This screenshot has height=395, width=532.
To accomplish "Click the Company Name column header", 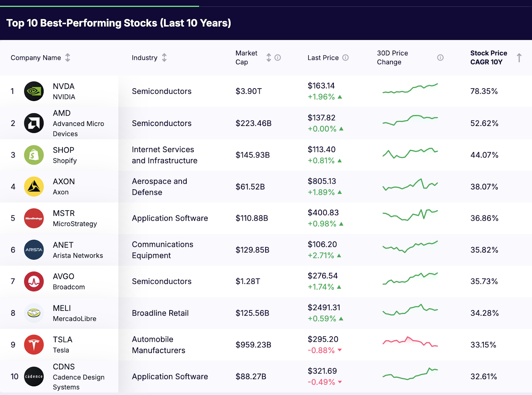I will point(36,58).
